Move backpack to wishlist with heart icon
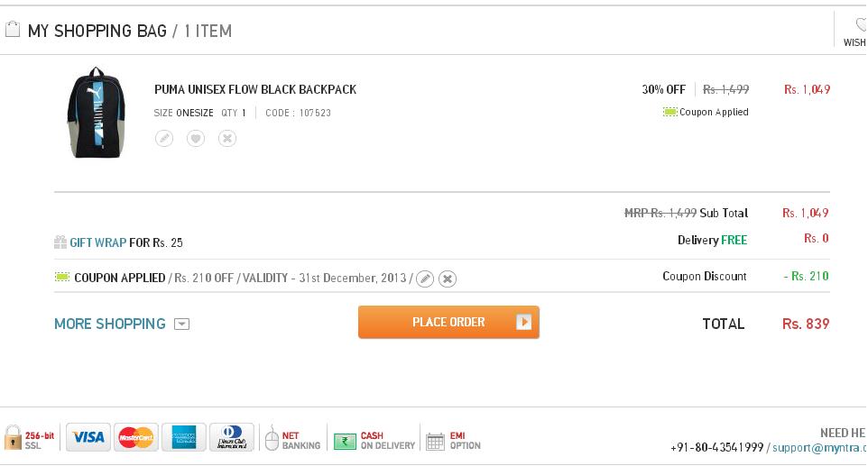 point(196,138)
